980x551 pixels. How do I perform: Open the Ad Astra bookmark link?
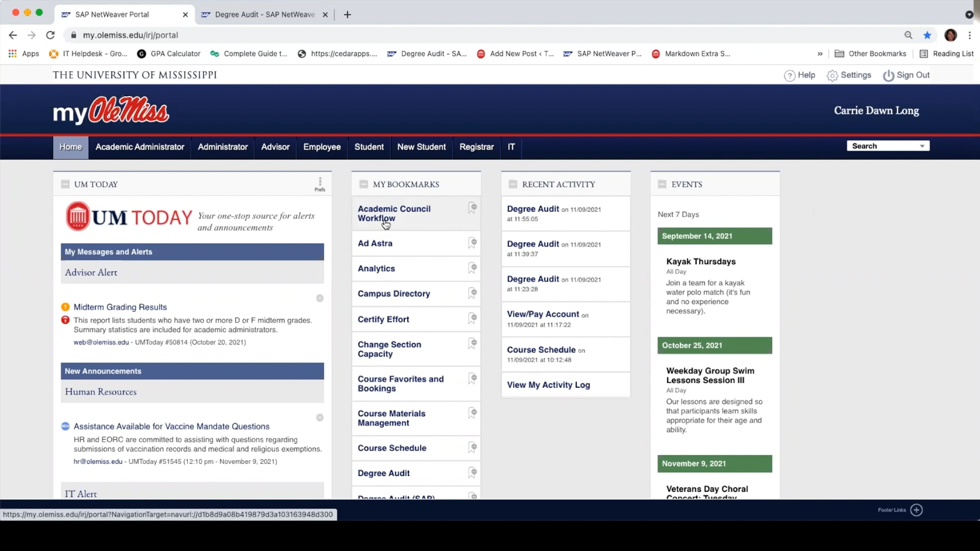pos(375,243)
